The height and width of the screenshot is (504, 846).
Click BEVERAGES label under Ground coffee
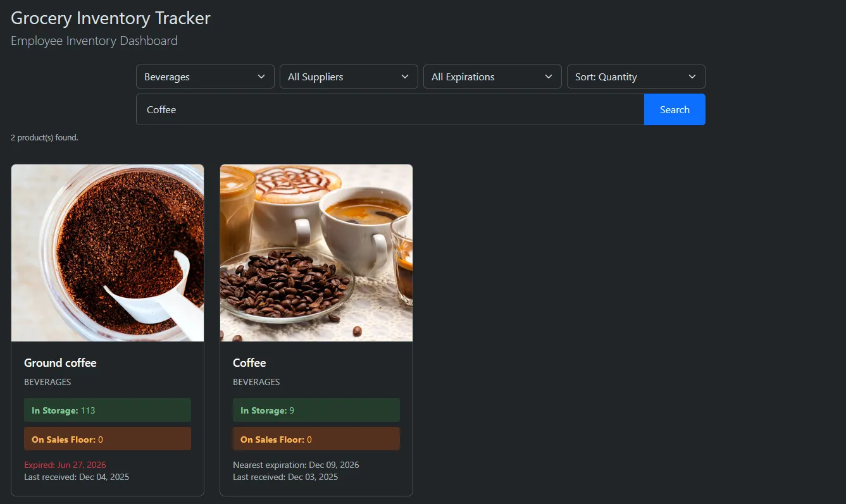[47, 382]
